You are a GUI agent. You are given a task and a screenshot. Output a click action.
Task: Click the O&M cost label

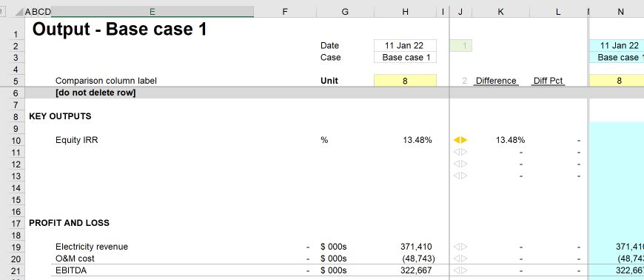pyautogui.click(x=75, y=259)
